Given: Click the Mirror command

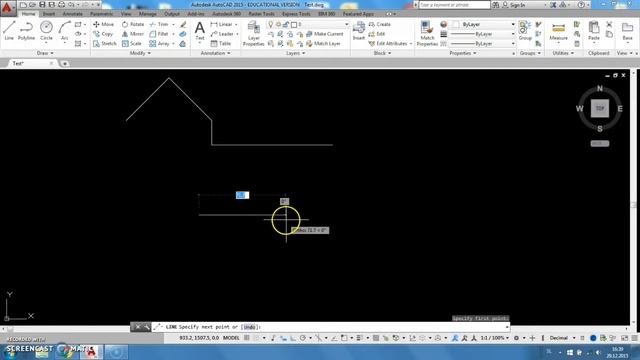Looking at the screenshot, I should pyautogui.click(x=133, y=34).
